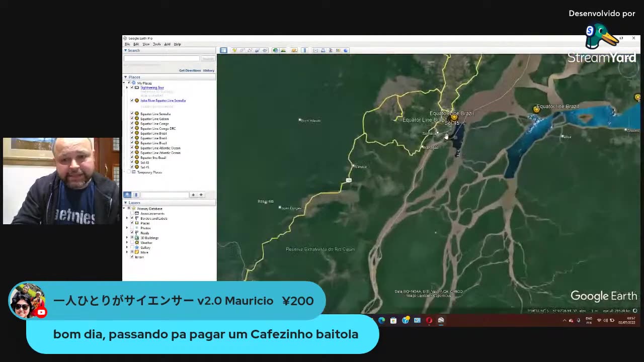The height and width of the screenshot is (362, 644).
Task: Click the Print toolbar icon
Action: (323, 50)
